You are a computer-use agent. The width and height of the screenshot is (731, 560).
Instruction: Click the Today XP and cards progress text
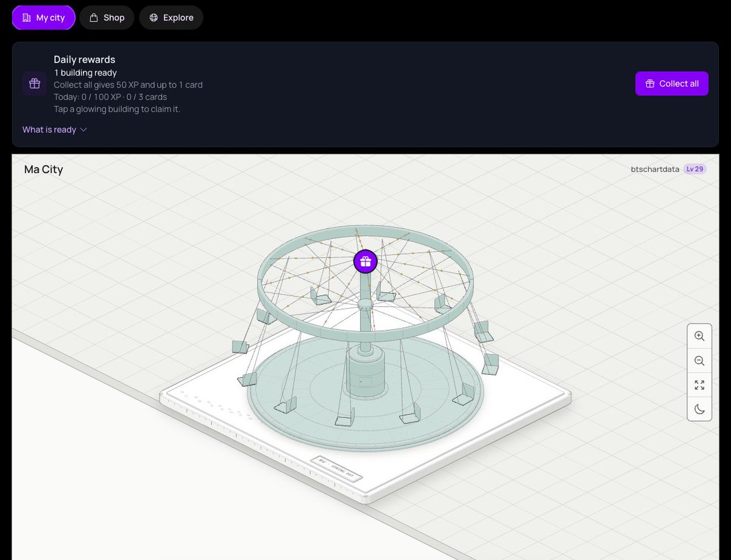(x=110, y=97)
